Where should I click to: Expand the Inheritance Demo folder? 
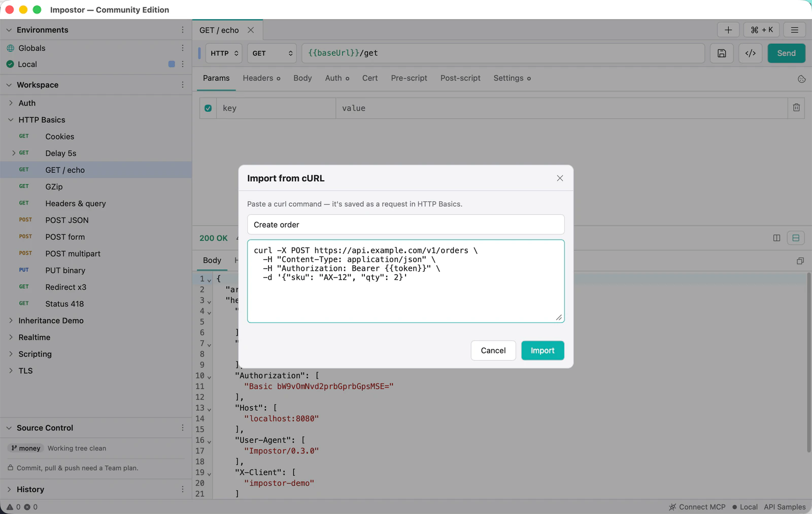point(11,320)
